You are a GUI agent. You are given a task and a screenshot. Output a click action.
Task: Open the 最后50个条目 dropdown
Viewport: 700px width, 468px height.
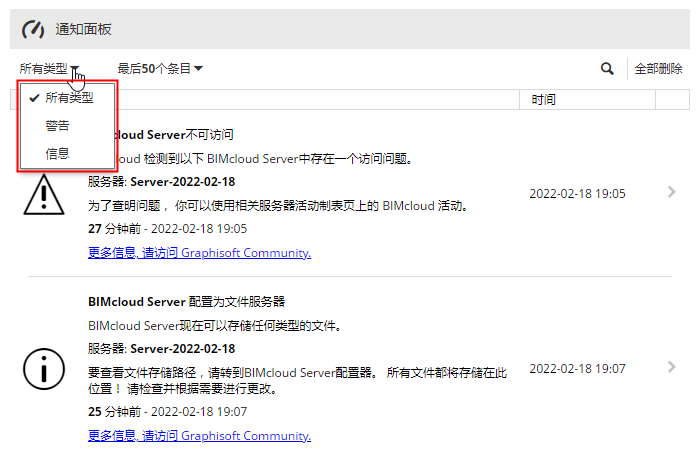(160, 69)
